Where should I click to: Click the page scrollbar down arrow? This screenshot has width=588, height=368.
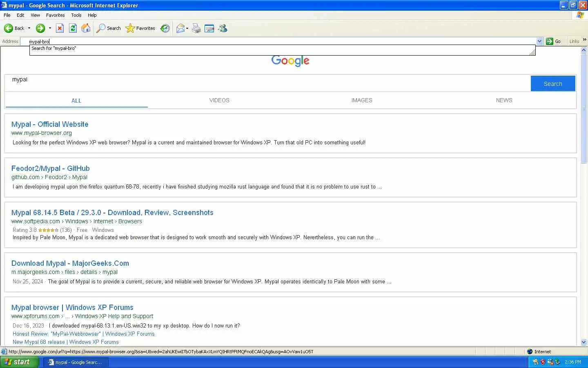point(584,342)
